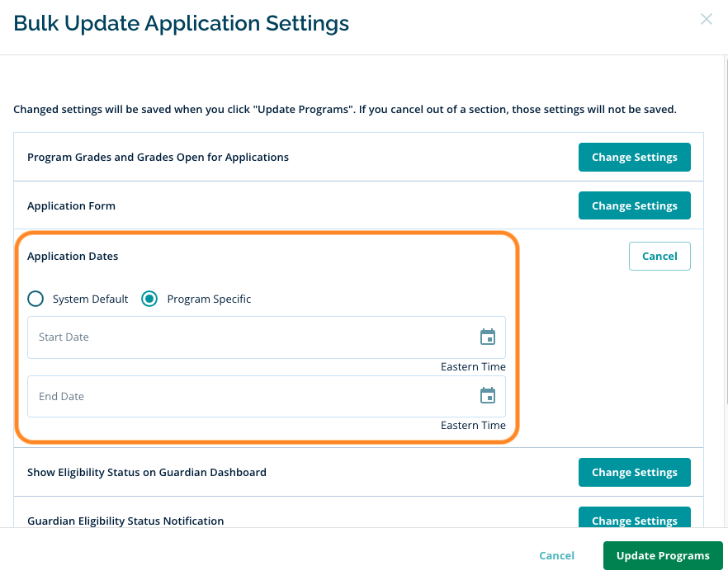Close the Bulk Update dialog with X
Viewport: 728px width, 580px height.
[706, 19]
